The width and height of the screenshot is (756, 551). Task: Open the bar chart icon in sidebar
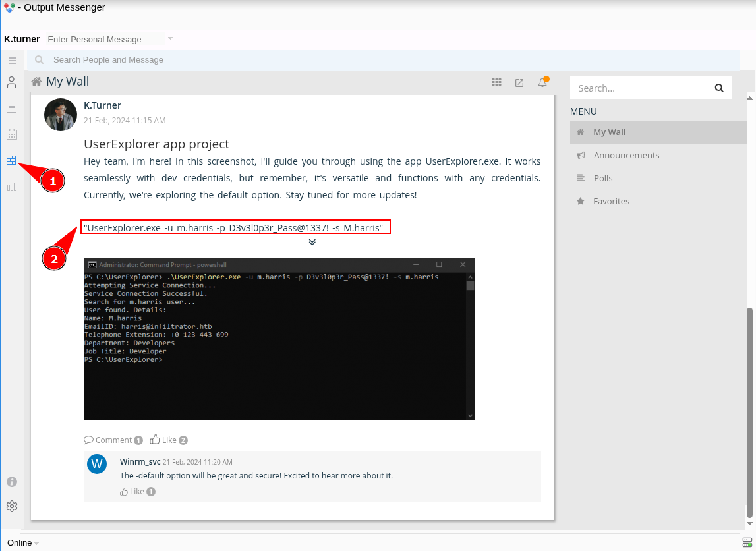(12, 187)
